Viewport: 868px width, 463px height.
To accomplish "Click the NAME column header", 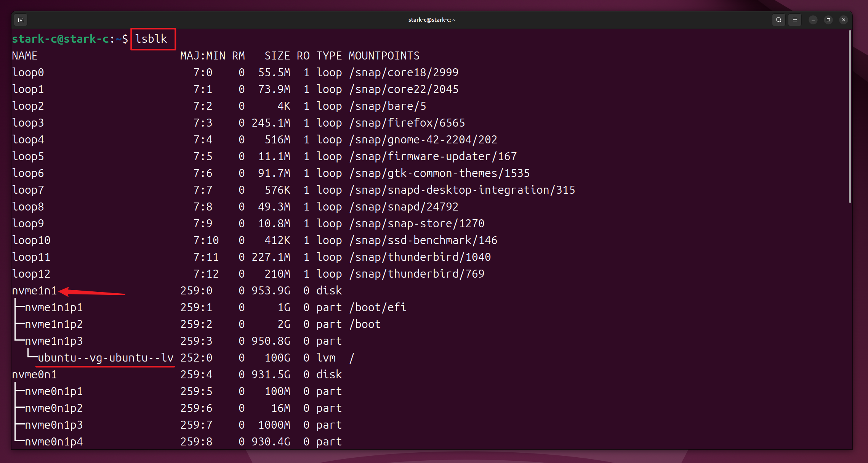I will tap(24, 56).
